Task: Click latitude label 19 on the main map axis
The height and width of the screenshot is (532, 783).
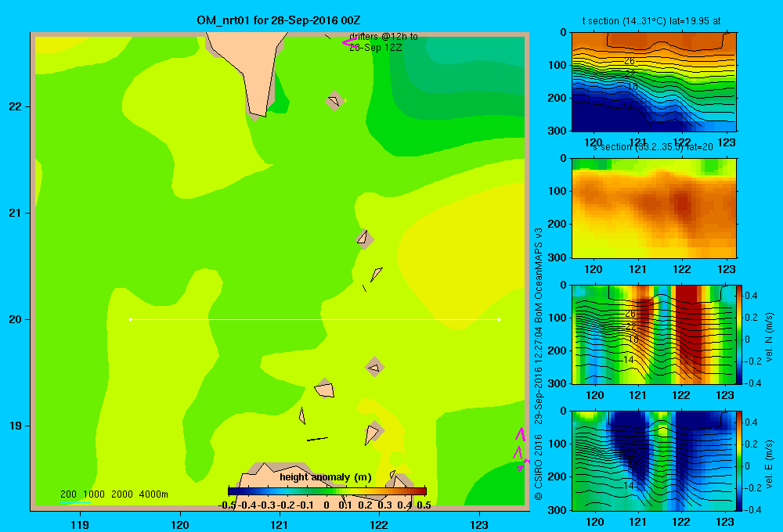Action: coord(15,426)
